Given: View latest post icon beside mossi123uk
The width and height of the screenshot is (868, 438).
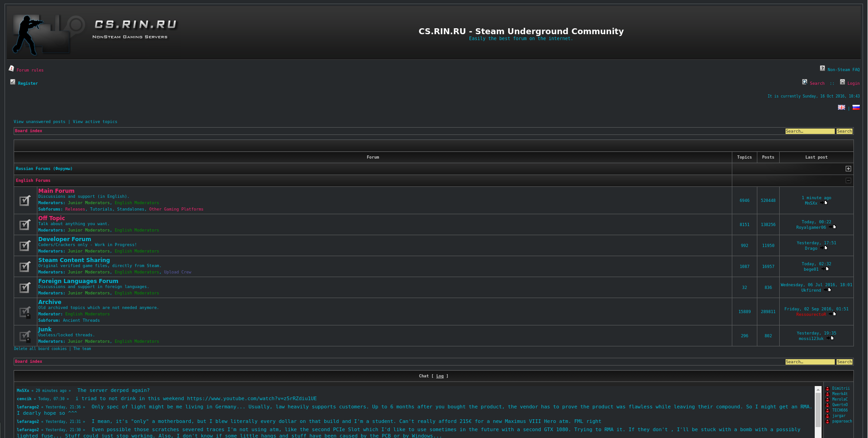Looking at the screenshot, I should click(x=830, y=338).
